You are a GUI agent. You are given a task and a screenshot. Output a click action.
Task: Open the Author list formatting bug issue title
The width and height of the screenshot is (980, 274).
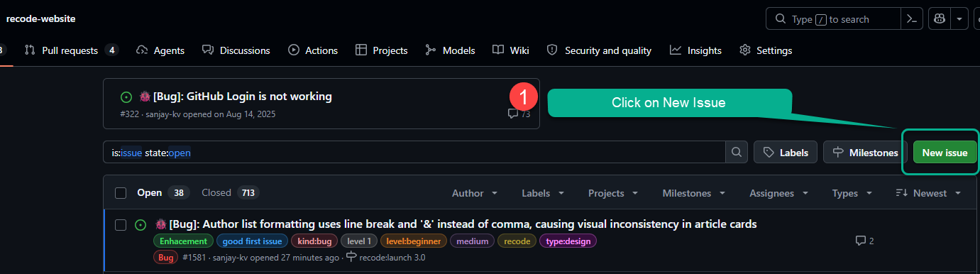click(x=456, y=224)
